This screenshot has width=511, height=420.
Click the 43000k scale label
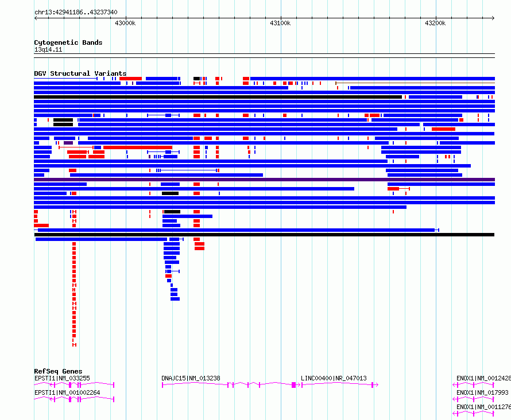point(125,23)
